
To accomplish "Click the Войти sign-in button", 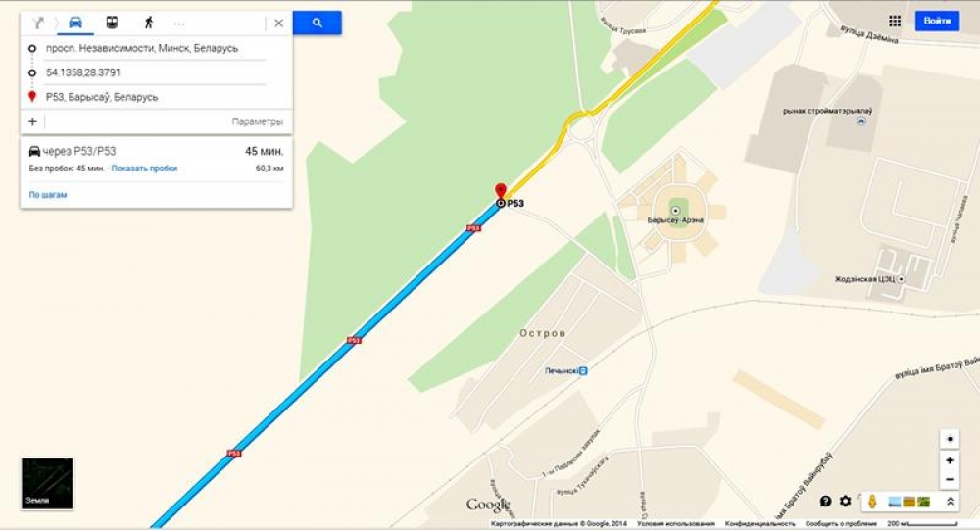I will [x=937, y=21].
